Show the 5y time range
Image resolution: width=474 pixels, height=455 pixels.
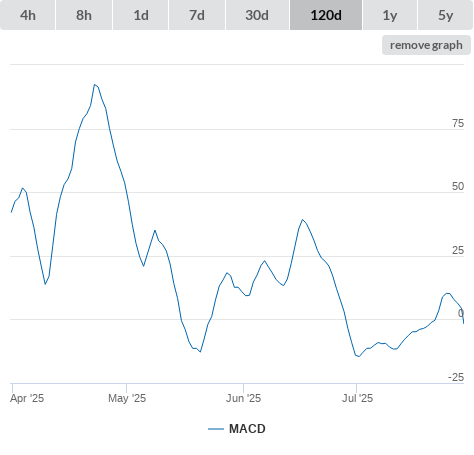point(445,15)
